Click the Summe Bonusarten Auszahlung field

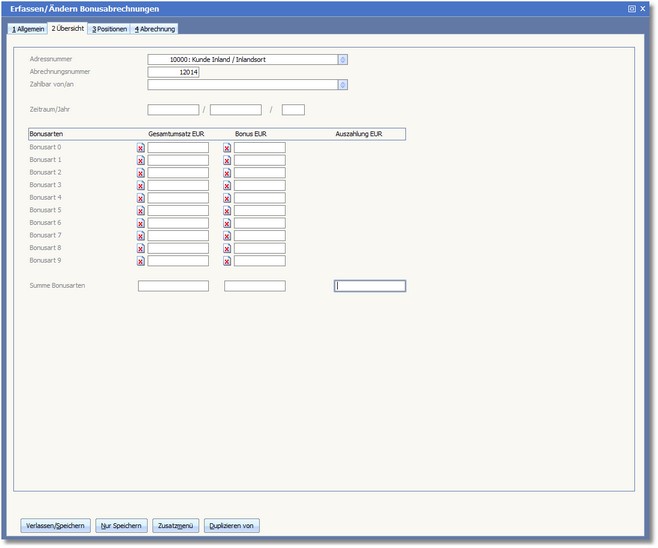(x=370, y=286)
